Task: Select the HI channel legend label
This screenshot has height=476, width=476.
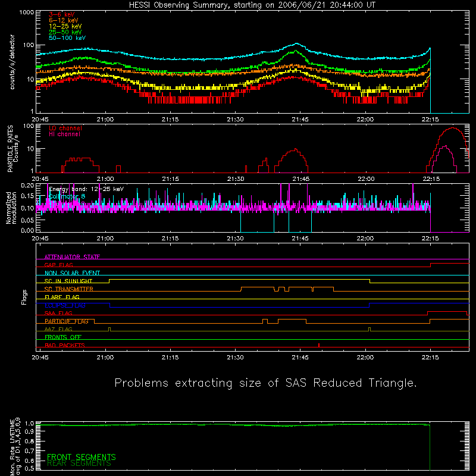Action: (x=64, y=134)
